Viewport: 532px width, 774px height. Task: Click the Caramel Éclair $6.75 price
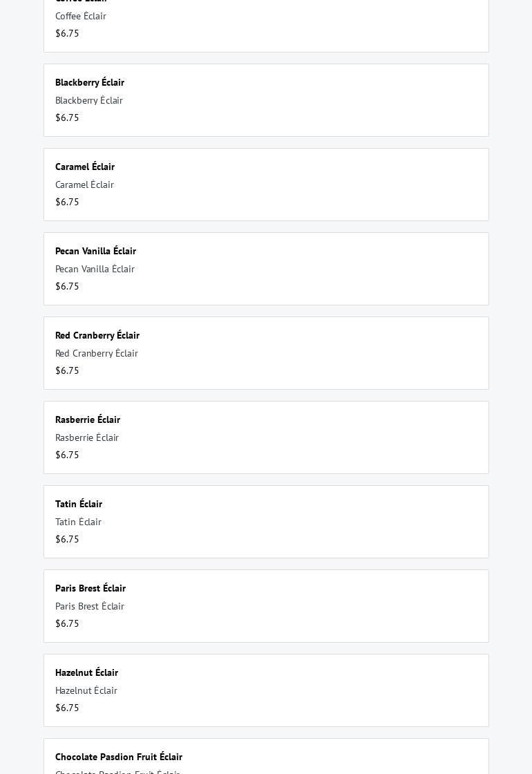(x=67, y=202)
